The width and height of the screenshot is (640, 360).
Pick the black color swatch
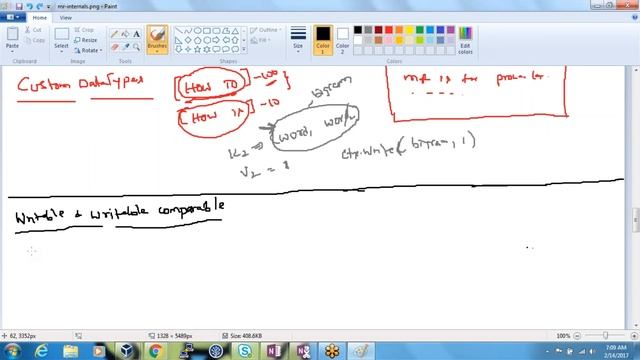coord(358,30)
